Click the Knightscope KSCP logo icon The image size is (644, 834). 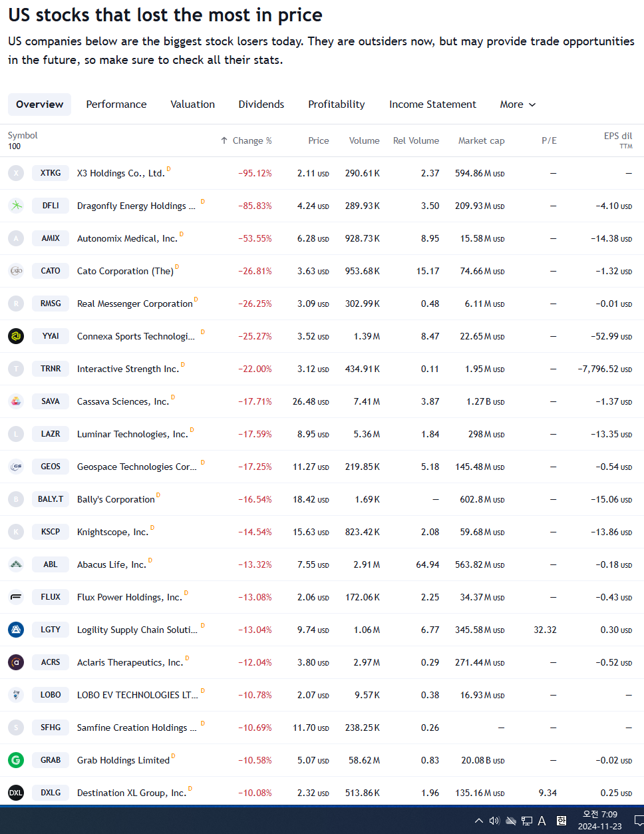pos(16,532)
